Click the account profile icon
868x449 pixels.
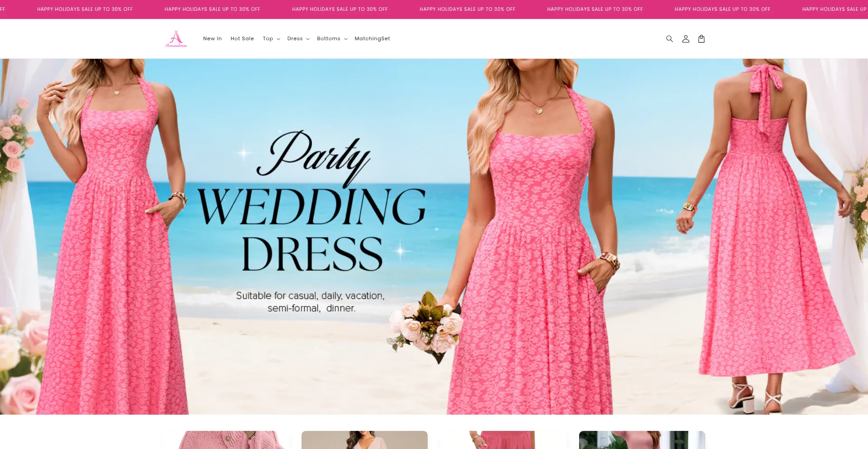click(x=686, y=39)
